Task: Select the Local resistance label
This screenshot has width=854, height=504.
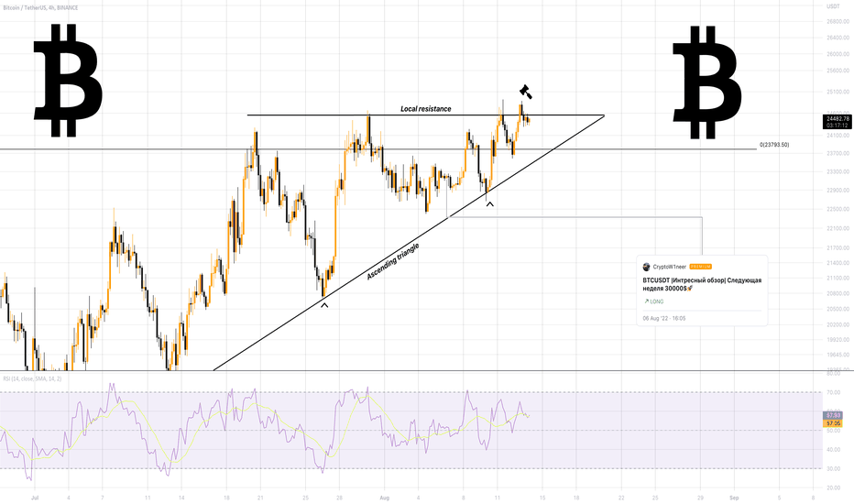Action: point(426,109)
